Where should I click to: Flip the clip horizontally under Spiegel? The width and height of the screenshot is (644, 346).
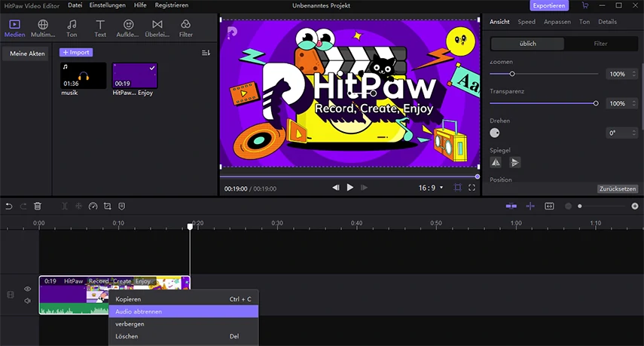(496, 162)
